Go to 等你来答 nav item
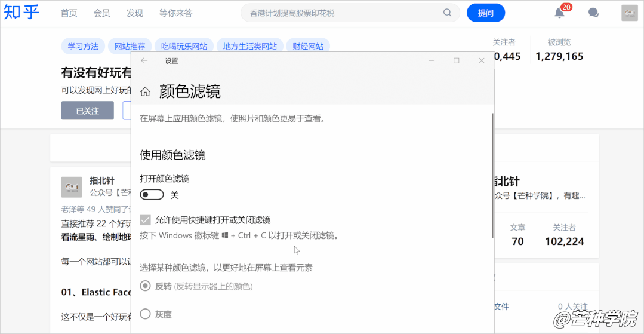644x334 pixels. (x=176, y=13)
